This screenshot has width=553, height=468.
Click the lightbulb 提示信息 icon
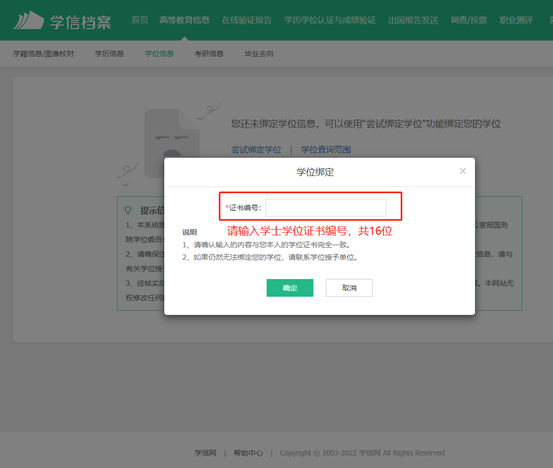pyautogui.click(x=128, y=210)
